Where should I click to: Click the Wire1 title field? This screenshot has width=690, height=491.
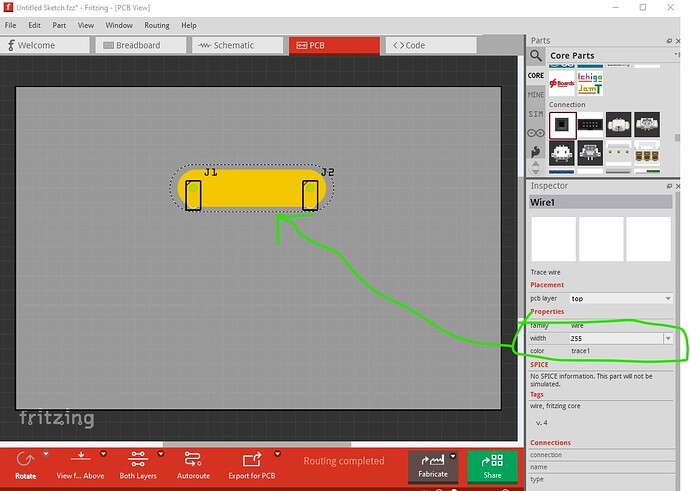click(601, 202)
